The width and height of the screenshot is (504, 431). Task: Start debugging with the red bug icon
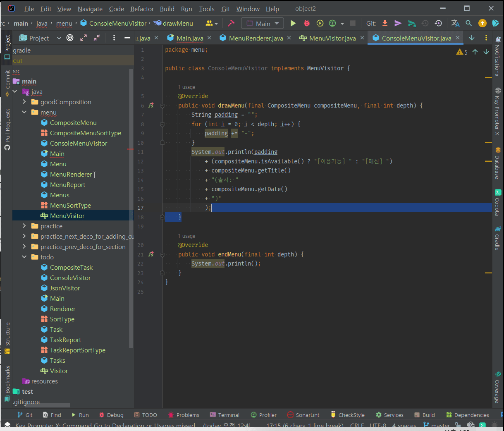tap(306, 24)
